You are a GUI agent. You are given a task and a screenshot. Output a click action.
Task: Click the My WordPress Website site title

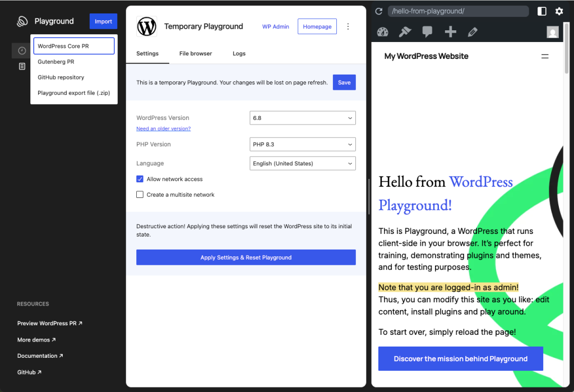coord(426,56)
